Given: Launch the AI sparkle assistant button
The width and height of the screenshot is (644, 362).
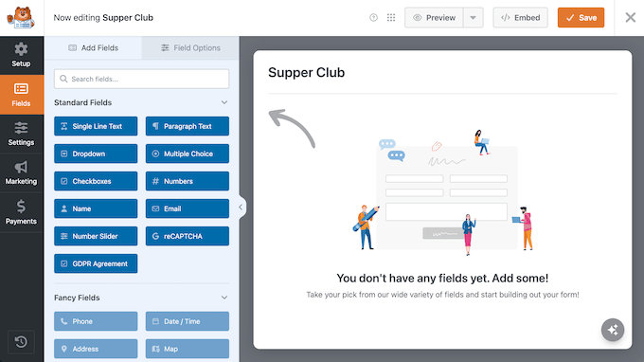Looking at the screenshot, I should pos(613,330).
